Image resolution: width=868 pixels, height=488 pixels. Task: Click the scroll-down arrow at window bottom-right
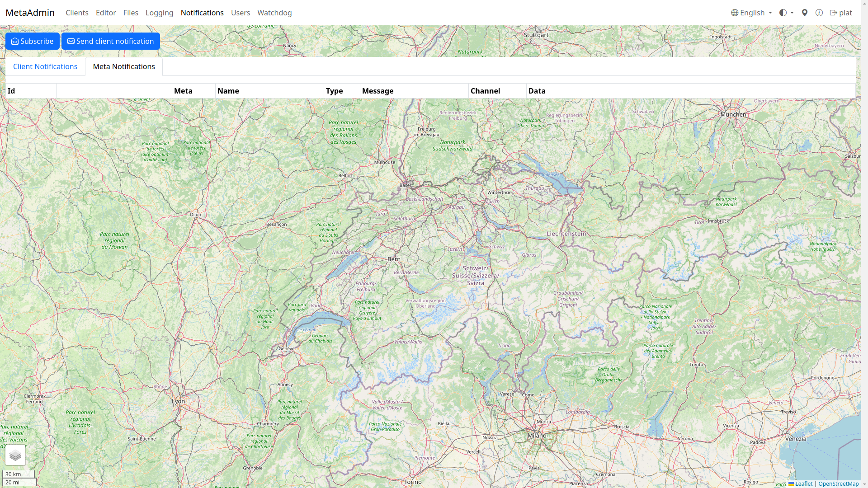click(x=864, y=484)
